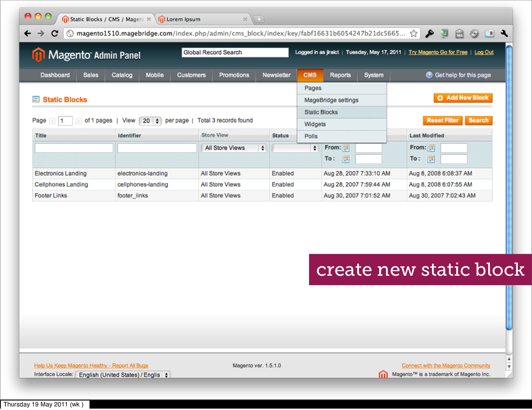Open the Sales menu
This screenshot has height=410, width=532.
tap(91, 75)
